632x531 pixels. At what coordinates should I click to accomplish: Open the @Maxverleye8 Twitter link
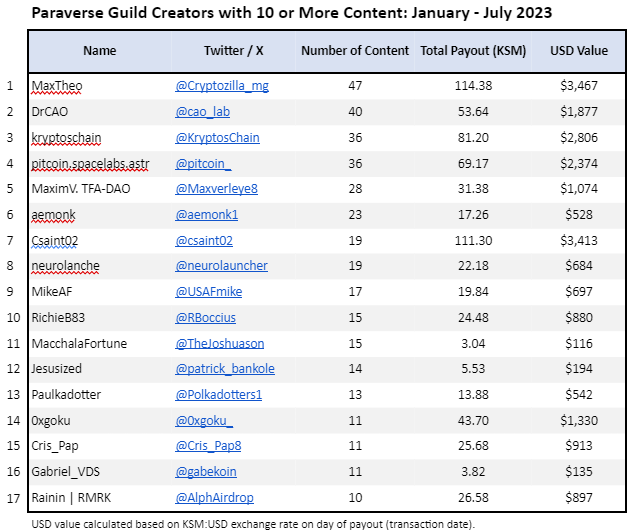(x=216, y=189)
